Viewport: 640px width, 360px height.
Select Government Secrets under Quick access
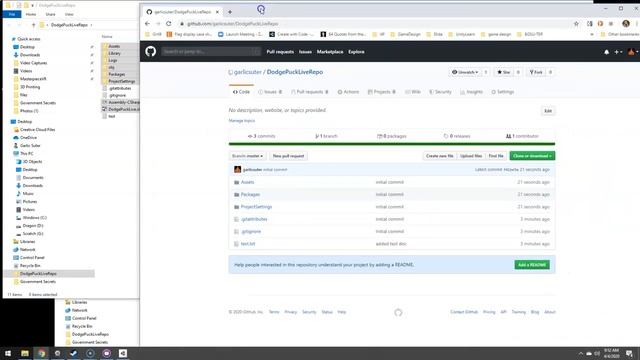38,103
